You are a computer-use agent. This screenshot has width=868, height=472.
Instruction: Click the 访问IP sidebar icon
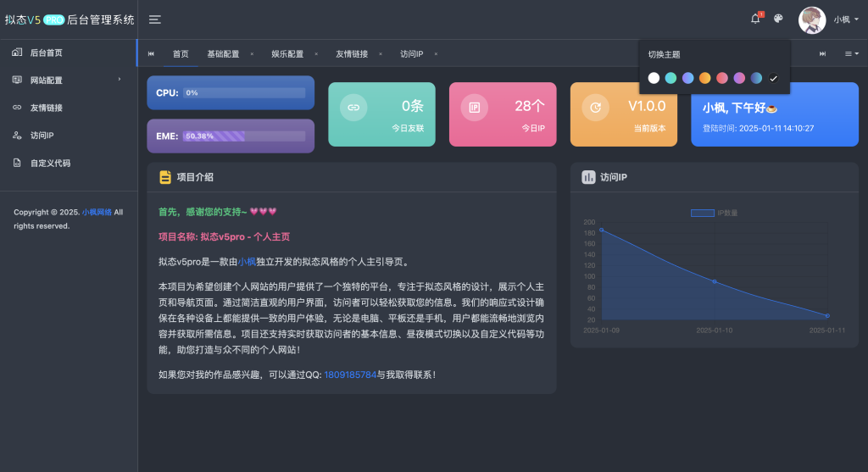pyautogui.click(x=17, y=135)
